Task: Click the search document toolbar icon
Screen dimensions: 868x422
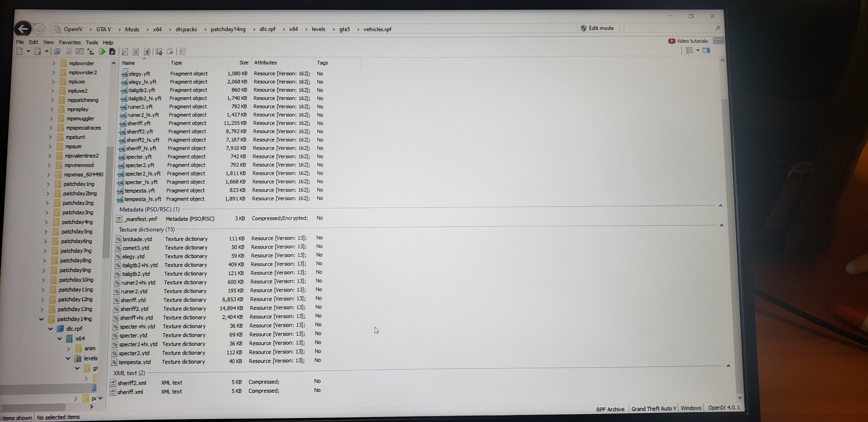Action: pos(124,52)
